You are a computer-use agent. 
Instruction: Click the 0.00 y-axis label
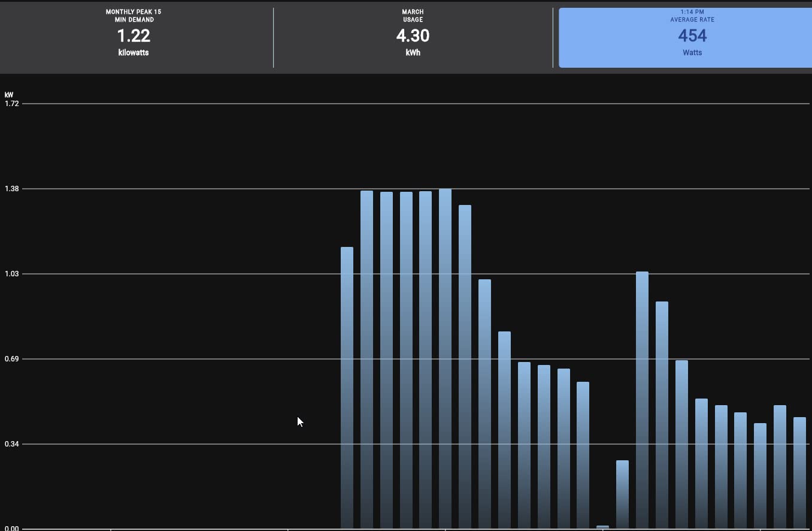coord(11,527)
